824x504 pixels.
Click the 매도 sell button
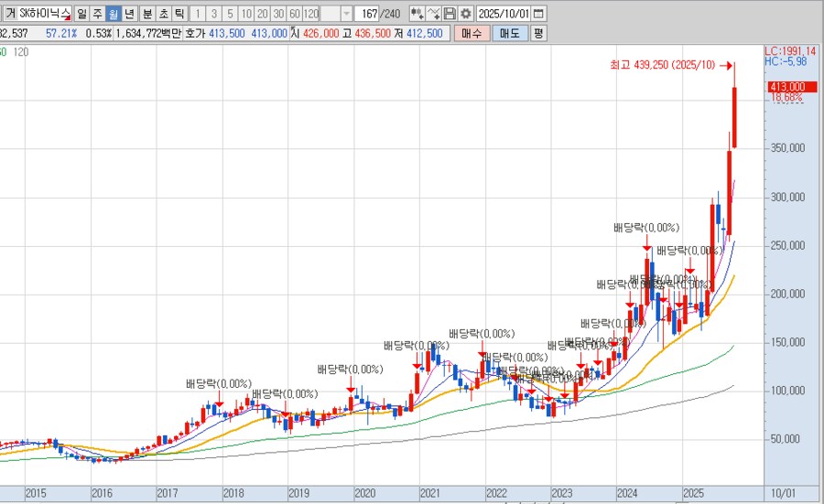click(508, 33)
